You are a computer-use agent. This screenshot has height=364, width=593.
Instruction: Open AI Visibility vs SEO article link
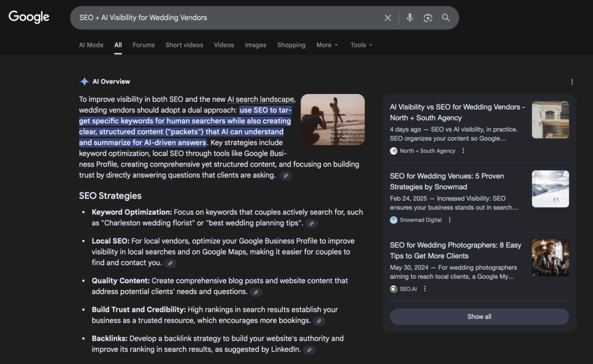[x=457, y=112]
